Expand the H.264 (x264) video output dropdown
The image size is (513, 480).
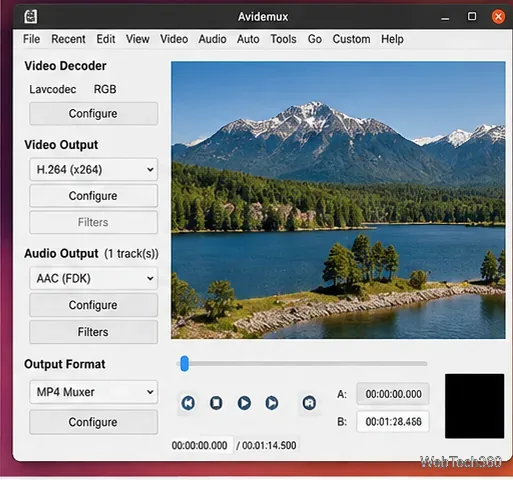point(93,170)
